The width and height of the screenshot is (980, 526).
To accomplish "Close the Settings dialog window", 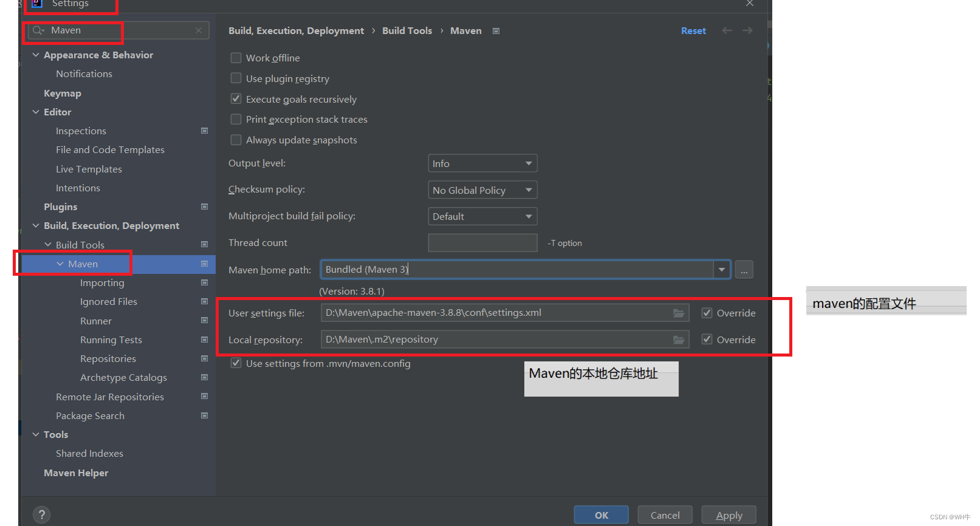I will [750, 4].
